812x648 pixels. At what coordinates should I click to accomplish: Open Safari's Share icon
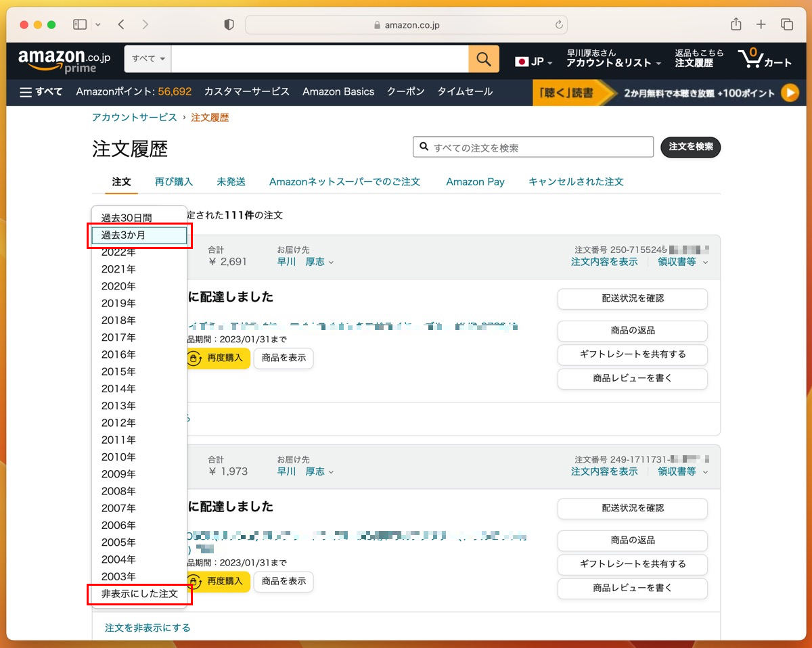736,24
